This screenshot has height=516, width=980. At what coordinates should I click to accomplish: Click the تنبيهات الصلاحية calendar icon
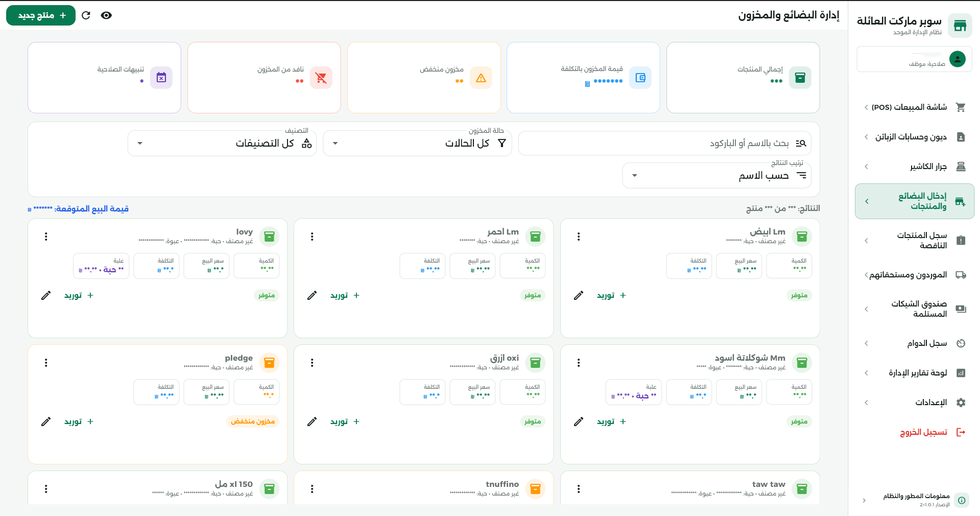click(161, 78)
